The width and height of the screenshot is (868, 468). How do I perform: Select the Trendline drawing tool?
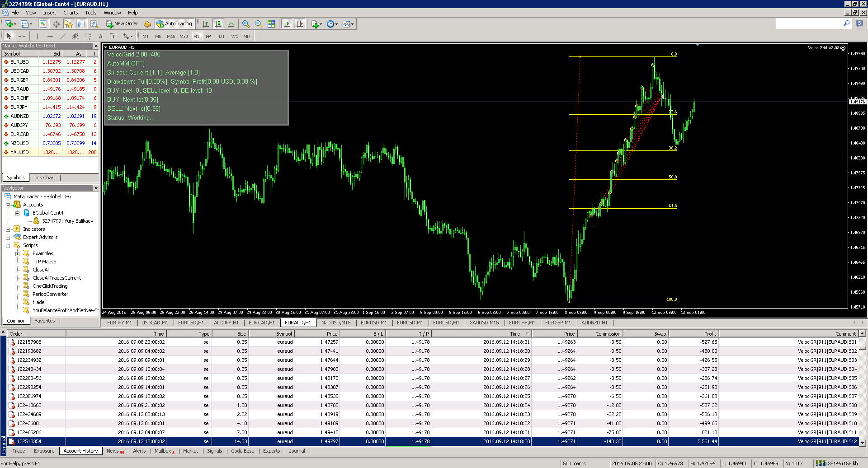[x=62, y=36]
